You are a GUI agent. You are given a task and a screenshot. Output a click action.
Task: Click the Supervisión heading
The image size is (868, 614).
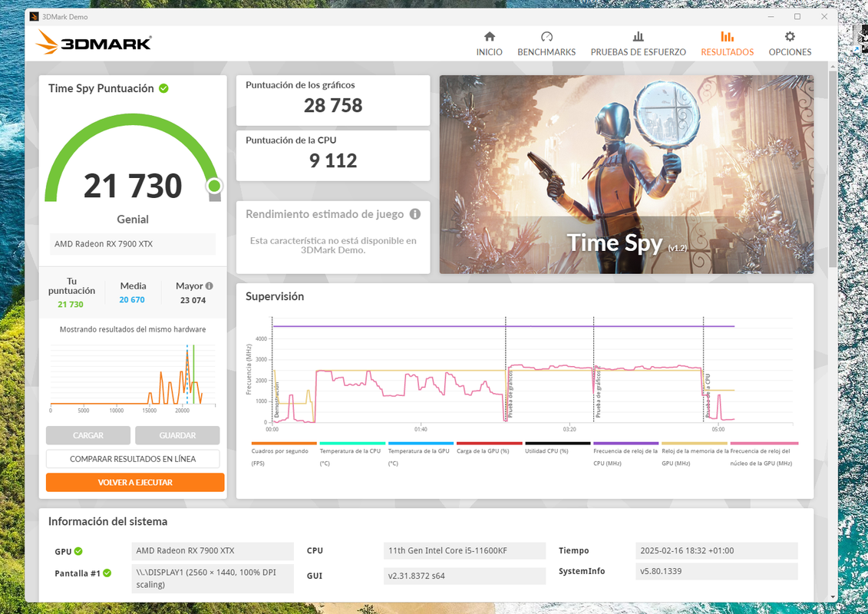point(275,296)
